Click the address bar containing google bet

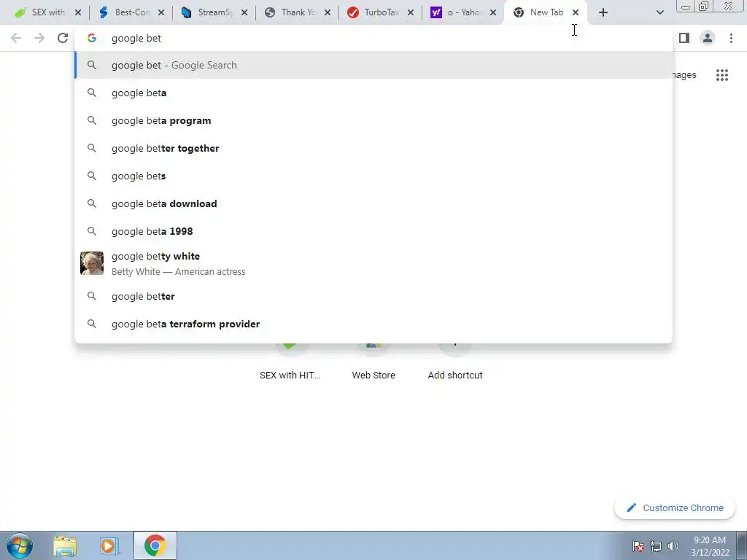(x=373, y=38)
